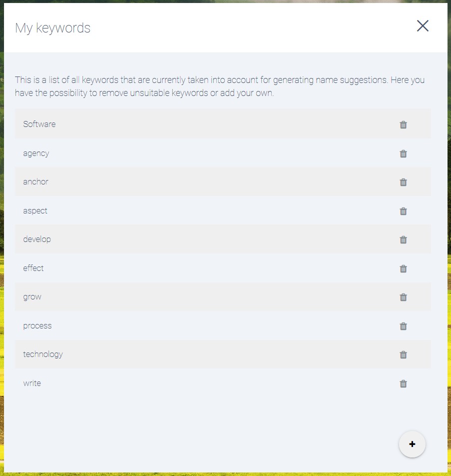Delete the keyword "process" via trash icon
This screenshot has height=476, width=451.
pos(404,326)
